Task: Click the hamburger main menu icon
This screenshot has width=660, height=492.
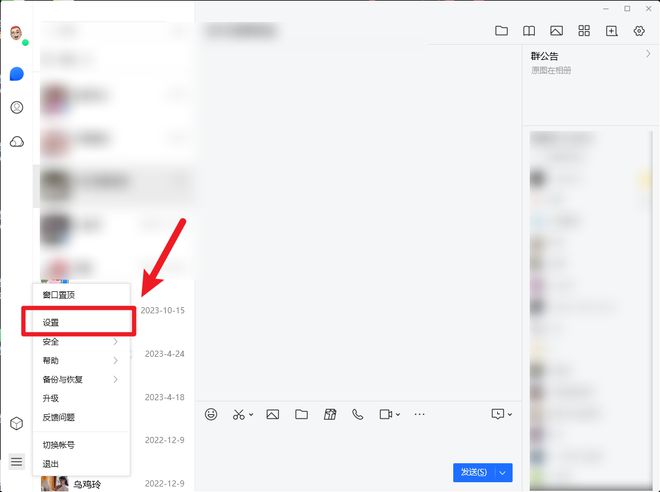Action: (x=17, y=462)
